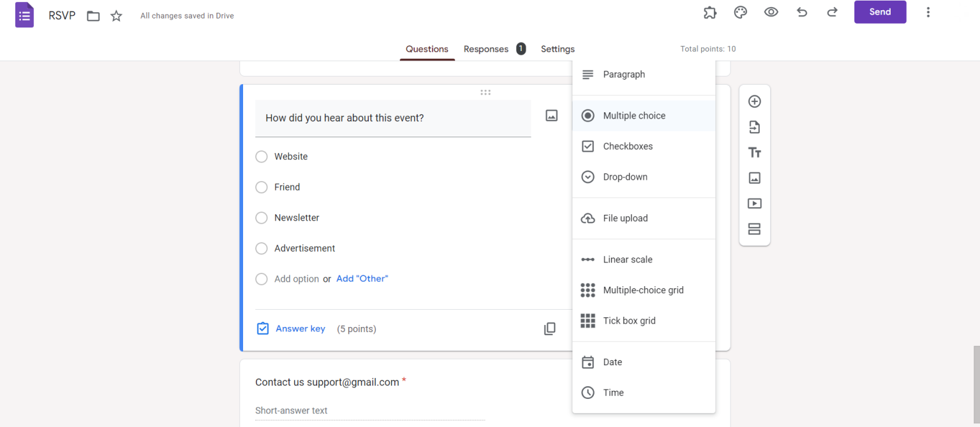
Task: Open the customize theme palette
Action: [x=740, y=12]
